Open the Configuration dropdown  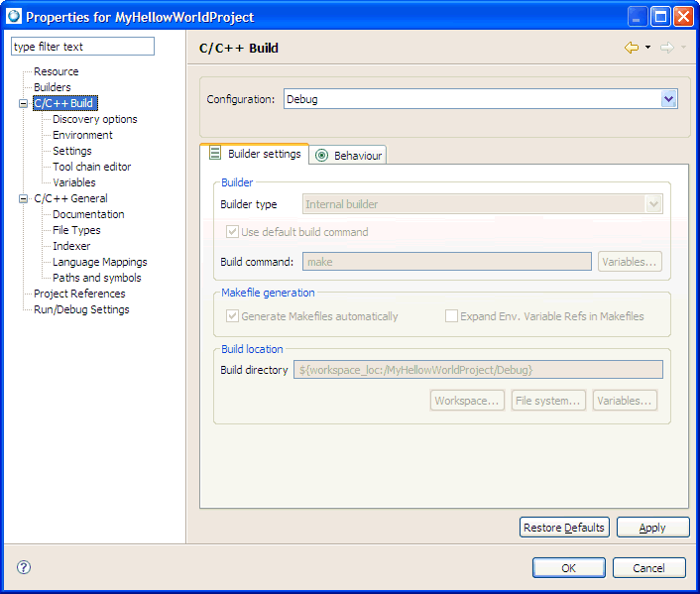(668, 99)
